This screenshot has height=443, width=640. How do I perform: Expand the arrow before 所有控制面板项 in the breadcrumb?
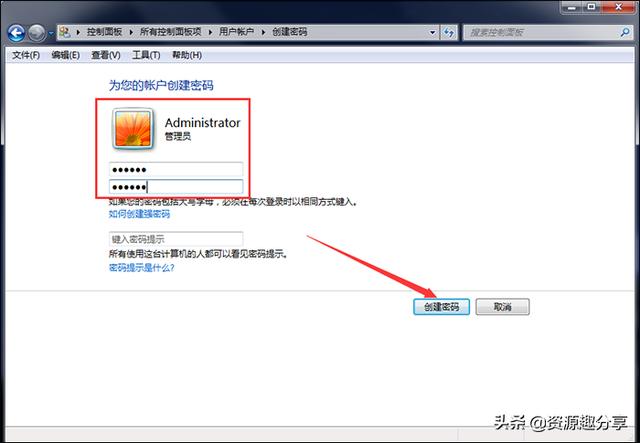click(x=131, y=32)
